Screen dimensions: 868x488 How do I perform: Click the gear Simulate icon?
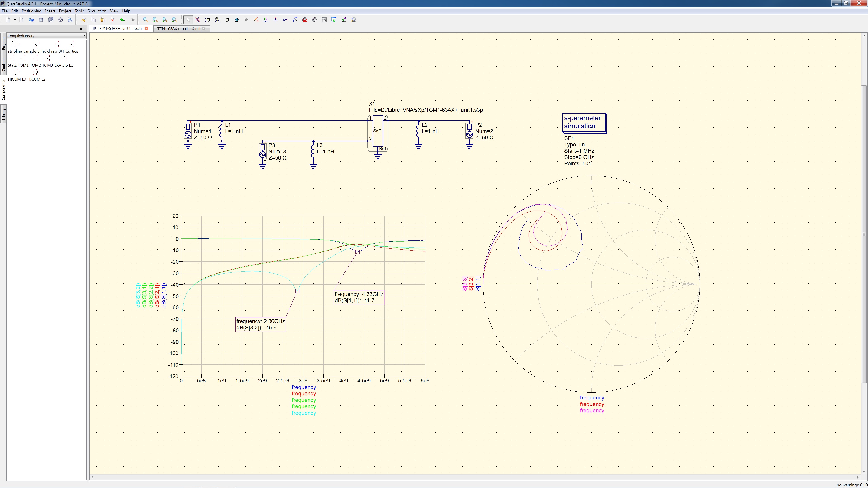[x=314, y=20]
